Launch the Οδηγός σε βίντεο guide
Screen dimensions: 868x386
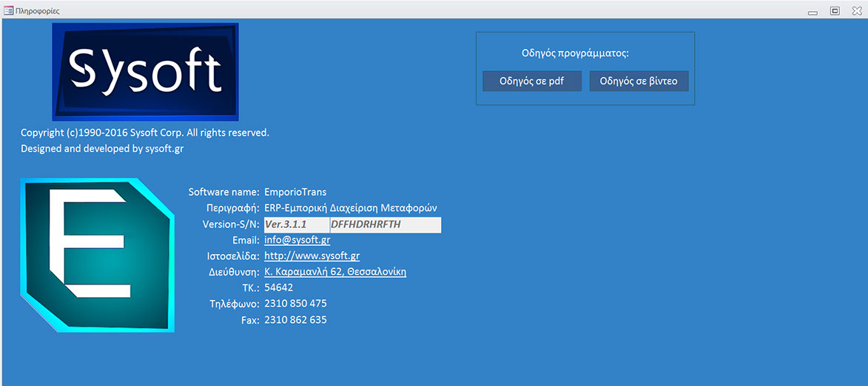click(639, 81)
